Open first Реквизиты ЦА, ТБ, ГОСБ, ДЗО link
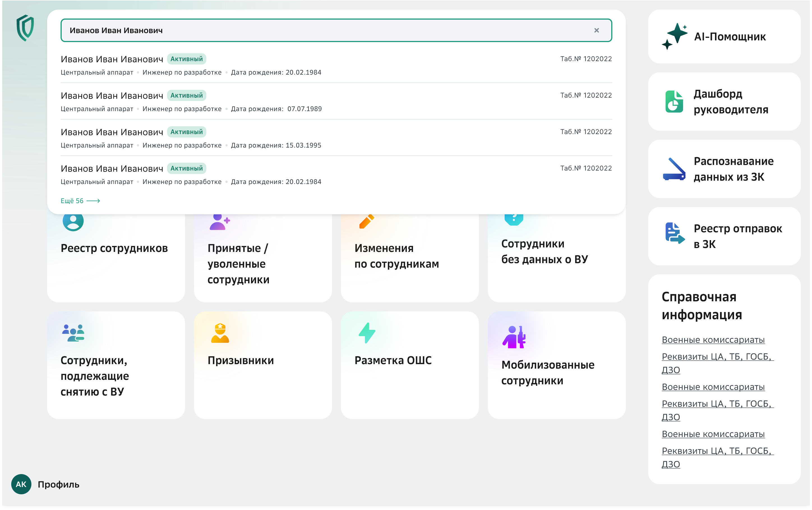This screenshot has height=510, width=812. (x=716, y=357)
